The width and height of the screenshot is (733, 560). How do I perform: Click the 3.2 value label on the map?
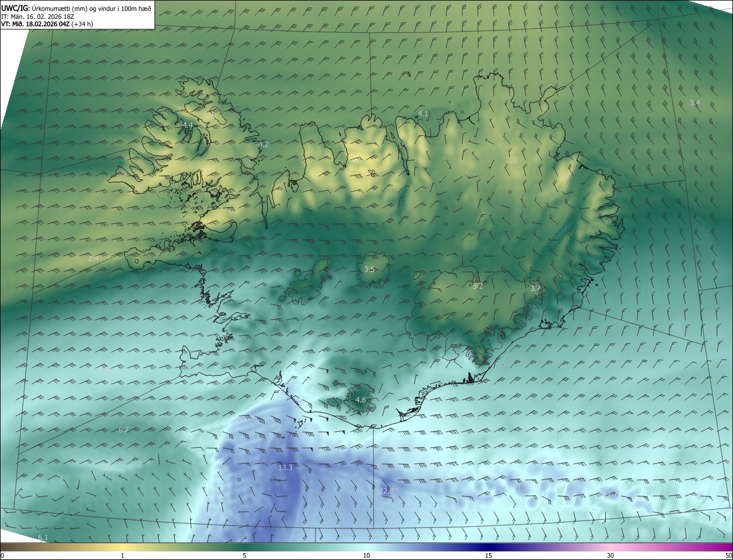pyautogui.click(x=478, y=286)
